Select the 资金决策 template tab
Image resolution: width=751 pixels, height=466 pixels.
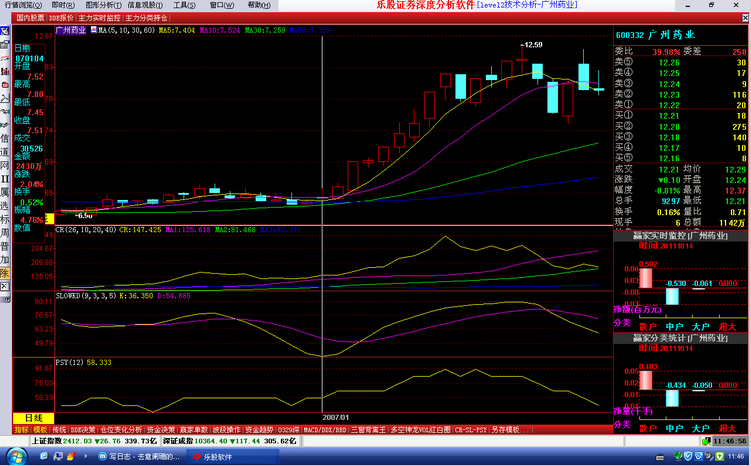(x=161, y=430)
